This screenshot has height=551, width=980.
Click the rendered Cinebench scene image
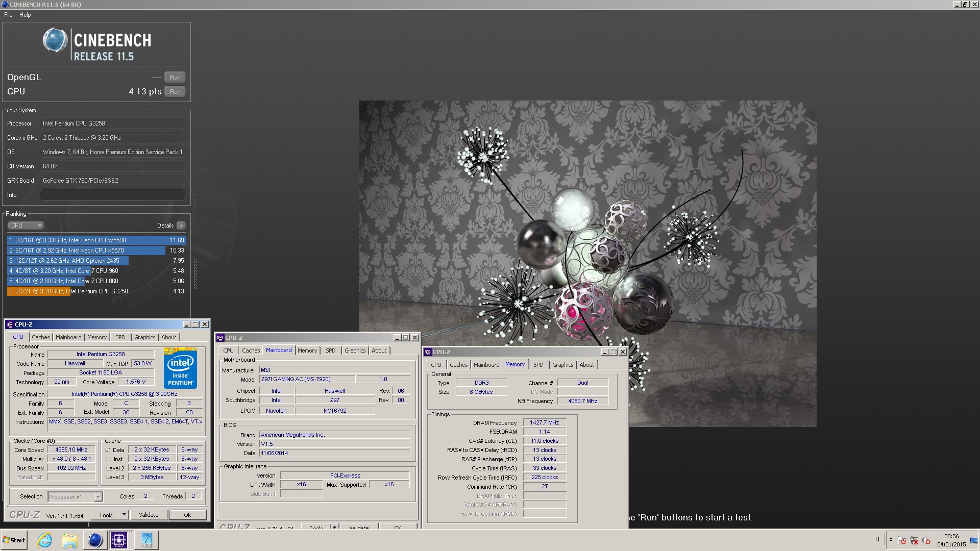click(587, 263)
